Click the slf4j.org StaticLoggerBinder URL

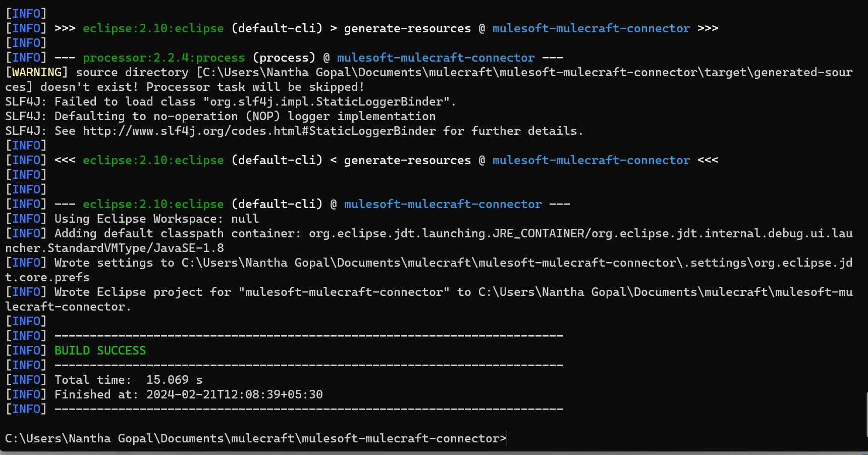point(259,131)
